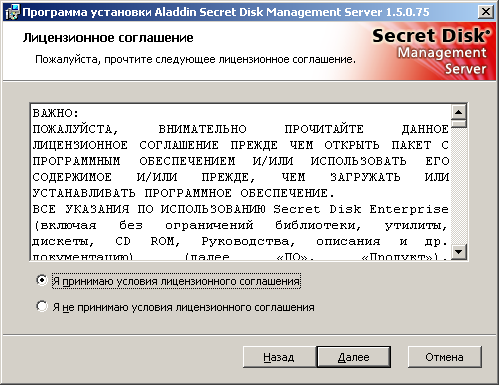Close the Aladdin Secret Disk installer window
The image size is (499, 385).
486,12
